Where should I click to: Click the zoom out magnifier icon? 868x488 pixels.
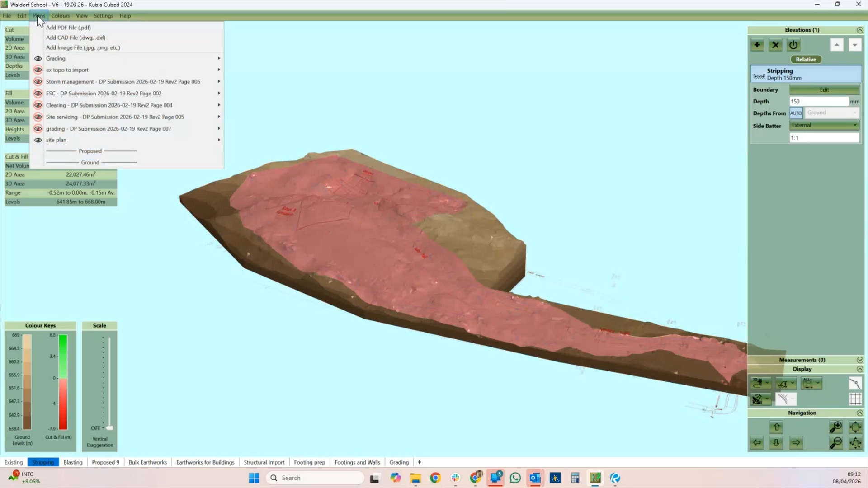point(835,443)
